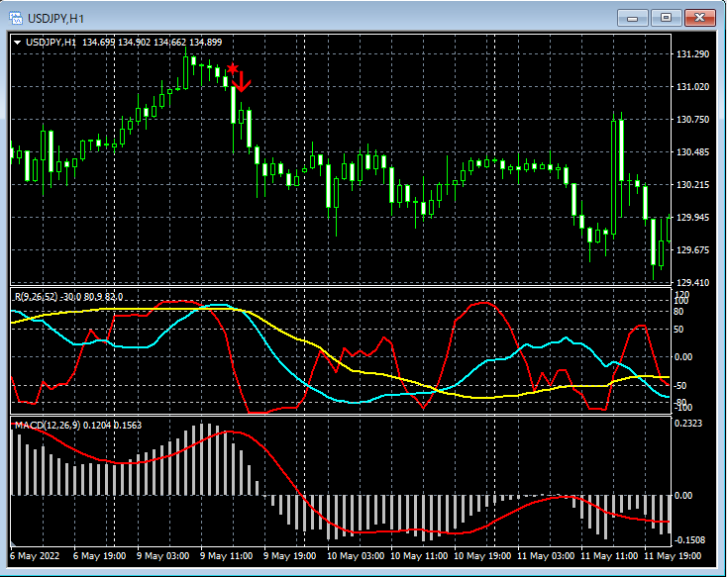Screen dimensions: 728x577
Task: Click the 130.215 price level label
Action: coord(693,185)
